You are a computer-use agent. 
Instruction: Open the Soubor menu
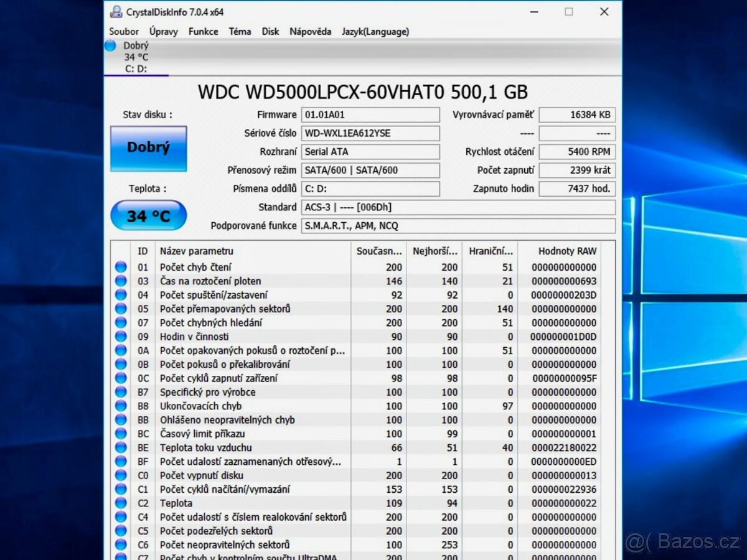(x=123, y=31)
